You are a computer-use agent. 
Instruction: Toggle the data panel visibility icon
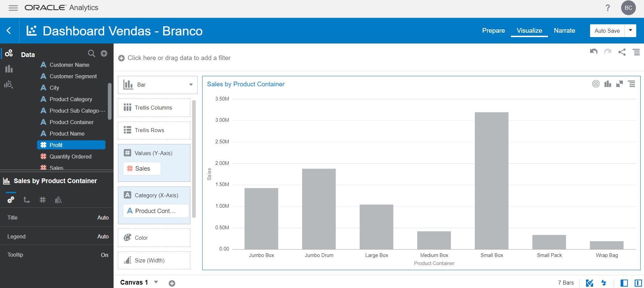[x=624, y=283]
